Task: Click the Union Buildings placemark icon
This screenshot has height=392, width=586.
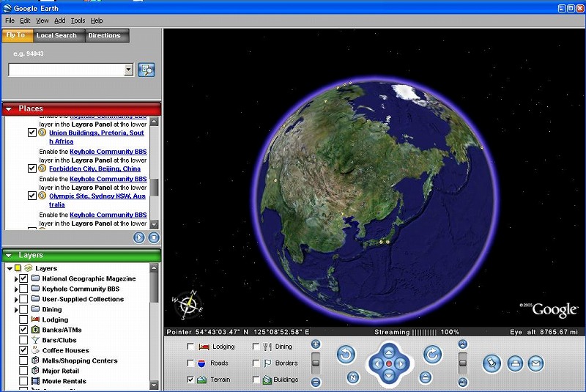Action: [x=42, y=133]
